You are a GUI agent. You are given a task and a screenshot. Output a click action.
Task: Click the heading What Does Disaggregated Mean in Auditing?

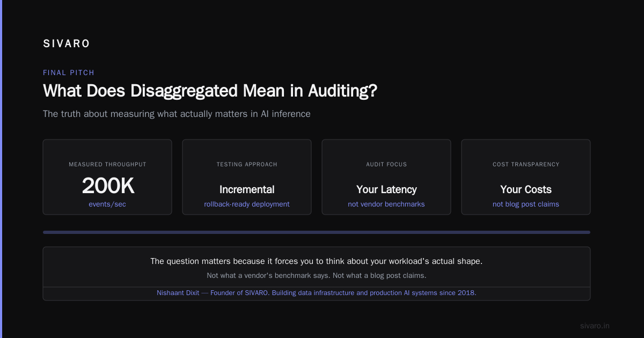coord(210,91)
